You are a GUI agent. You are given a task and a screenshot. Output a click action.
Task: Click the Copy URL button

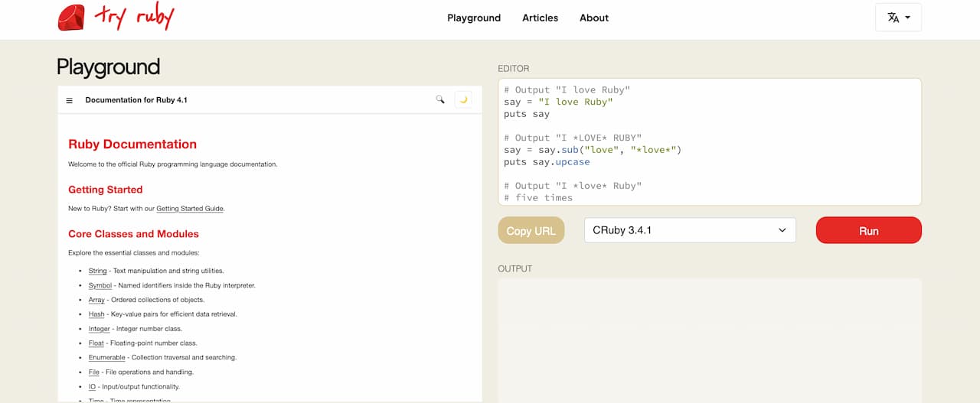531,231
